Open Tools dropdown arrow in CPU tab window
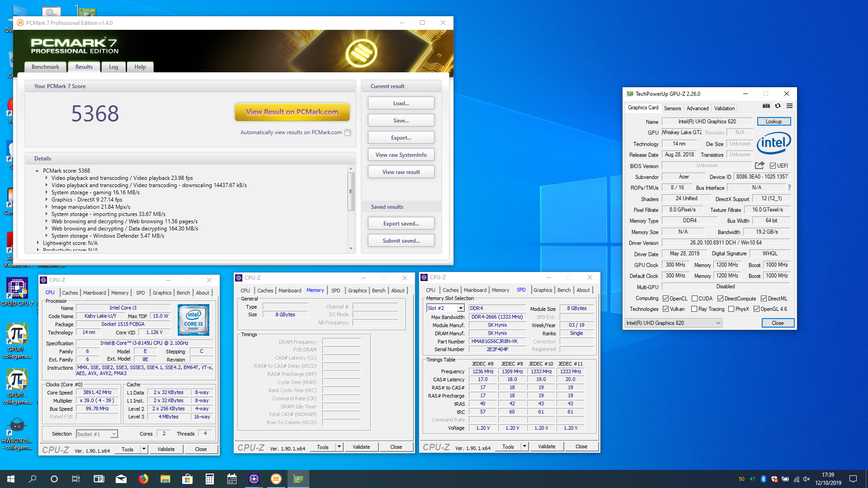The width and height of the screenshot is (868, 488). pyautogui.click(x=144, y=449)
